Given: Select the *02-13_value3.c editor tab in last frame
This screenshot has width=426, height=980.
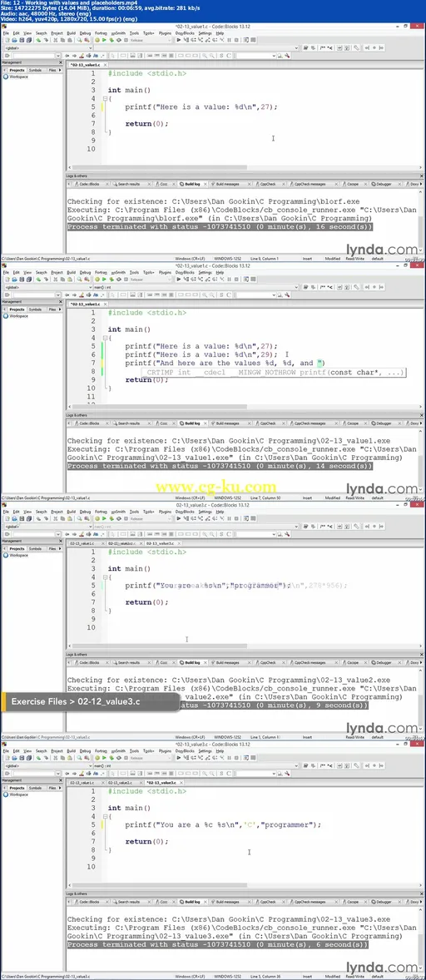Looking at the screenshot, I should coord(162,783).
